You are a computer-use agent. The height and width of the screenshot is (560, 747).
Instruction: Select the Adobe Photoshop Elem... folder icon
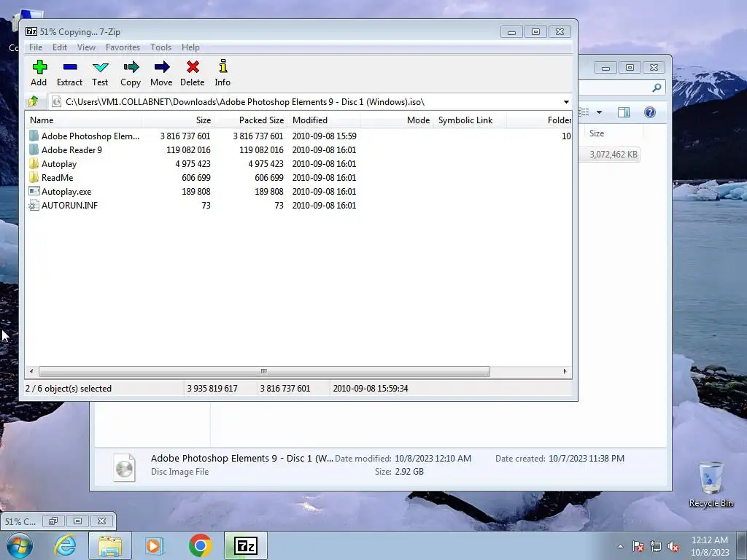coord(34,136)
